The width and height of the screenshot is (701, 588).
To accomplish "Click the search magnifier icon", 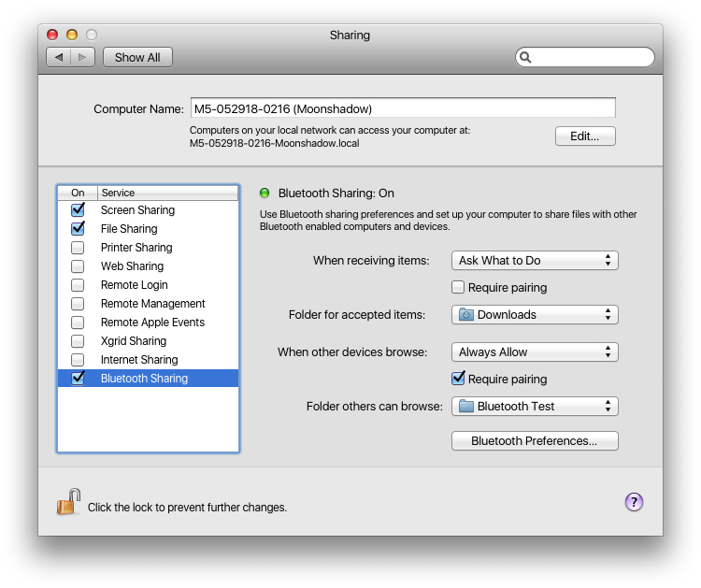I will tap(526, 57).
